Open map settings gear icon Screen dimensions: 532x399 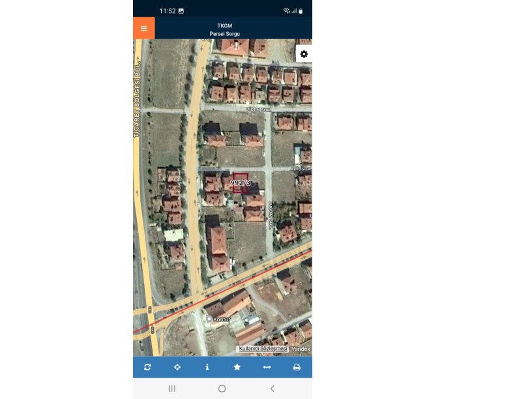[x=304, y=54]
